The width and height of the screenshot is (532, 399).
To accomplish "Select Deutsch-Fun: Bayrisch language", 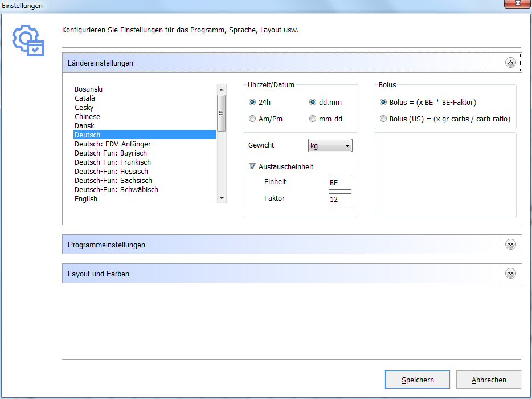I will click(111, 153).
